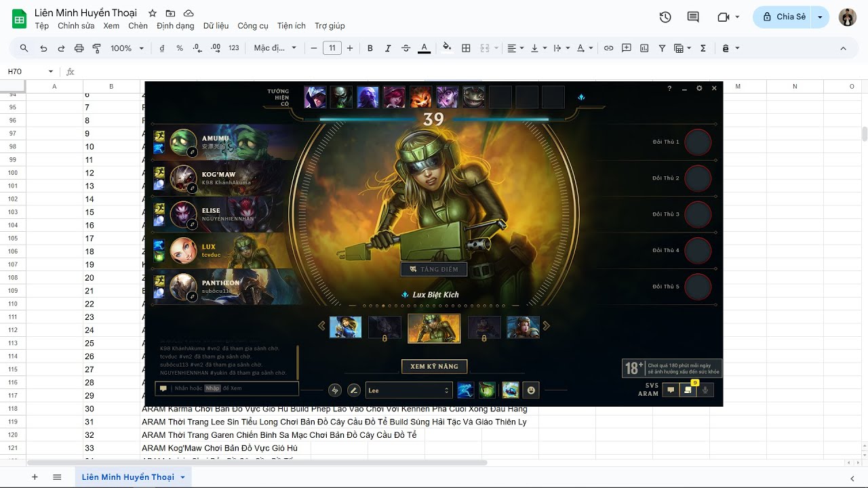Open text wrapping dropdown

click(561, 48)
